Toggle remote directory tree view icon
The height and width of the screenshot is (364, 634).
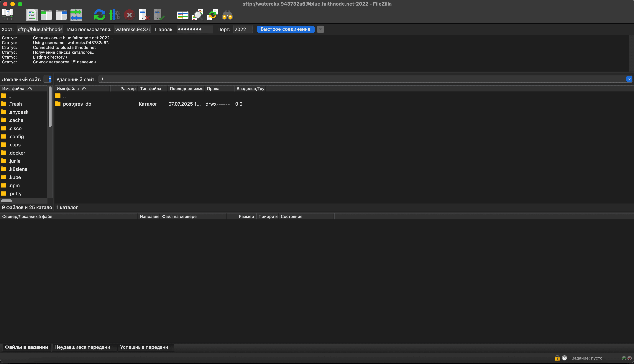pyautogui.click(x=61, y=15)
